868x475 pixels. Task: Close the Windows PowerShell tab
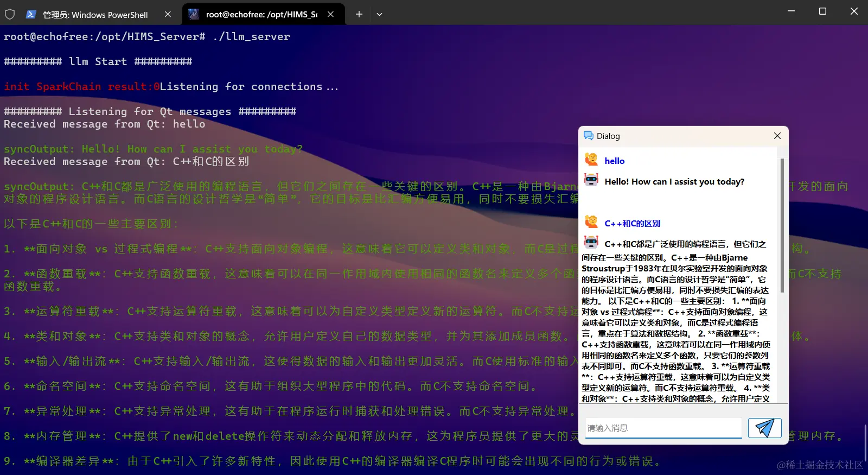coord(168,15)
